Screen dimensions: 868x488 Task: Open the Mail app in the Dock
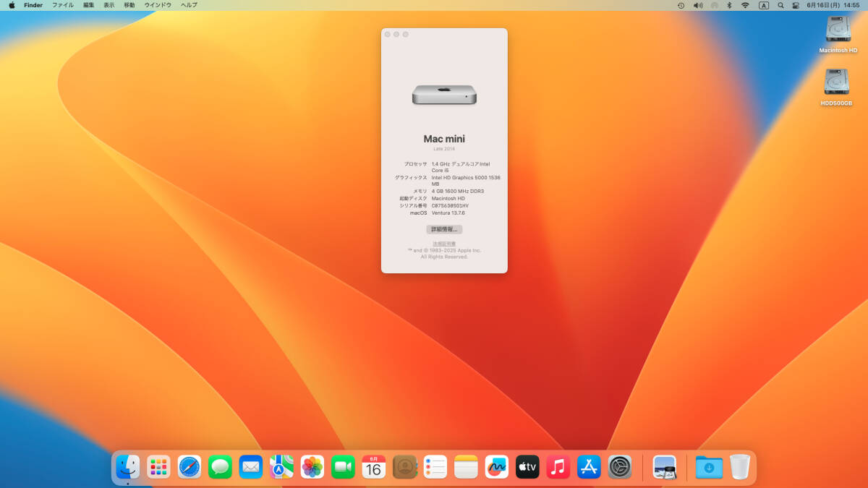251,467
